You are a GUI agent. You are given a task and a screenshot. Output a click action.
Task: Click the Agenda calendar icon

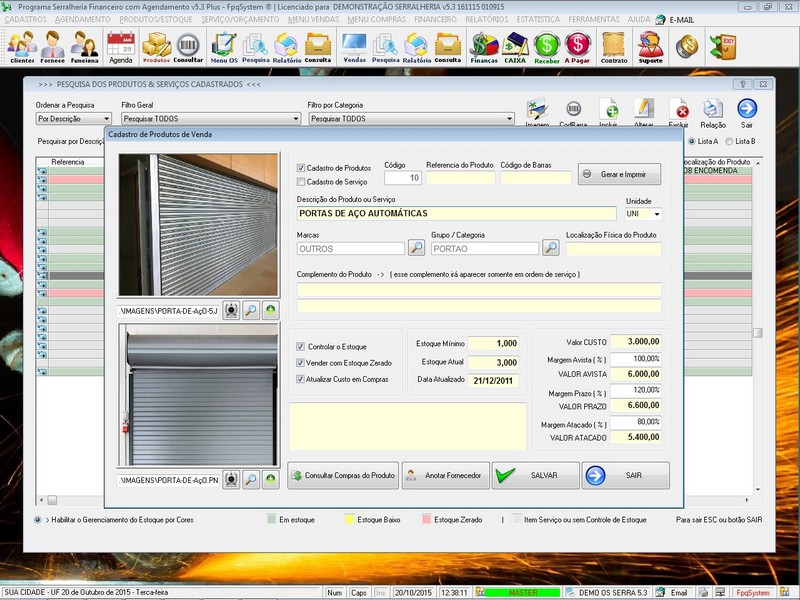coord(120,46)
